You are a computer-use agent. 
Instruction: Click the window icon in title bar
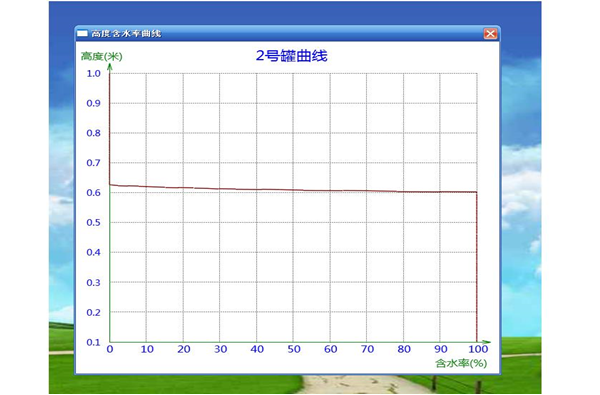(82, 34)
